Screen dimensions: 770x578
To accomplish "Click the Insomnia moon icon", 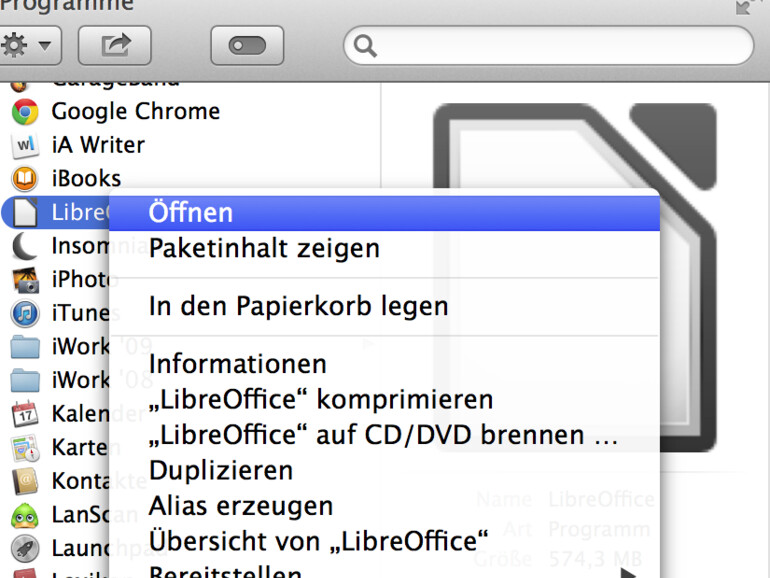I will tap(25, 246).
